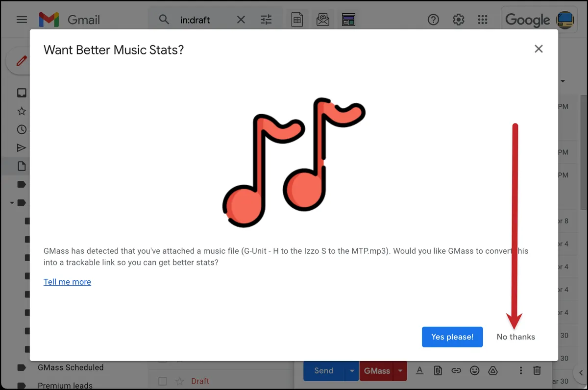588x390 pixels.
Task: Insert emoji using the smiley icon
Action: 474,370
